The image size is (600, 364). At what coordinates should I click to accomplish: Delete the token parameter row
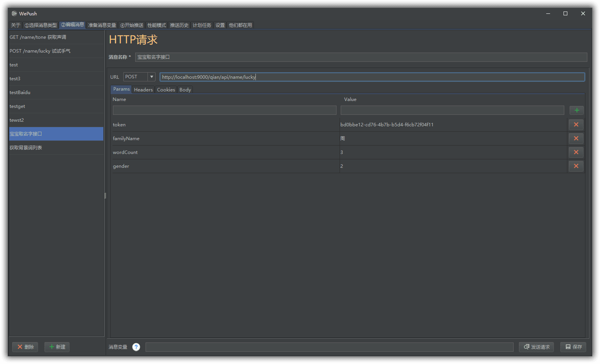(576, 124)
